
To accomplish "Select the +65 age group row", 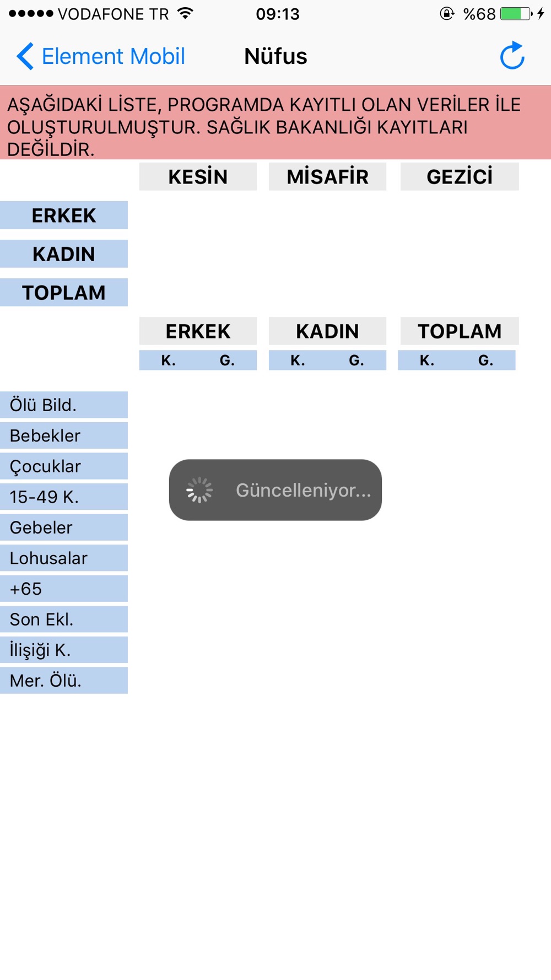I will coord(64,589).
